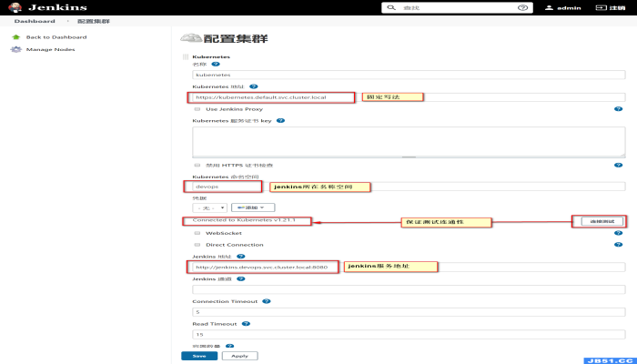This screenshot has height=364, width=637.
Task: Click the Connection Timeout field
Action: tap(409, 312)
